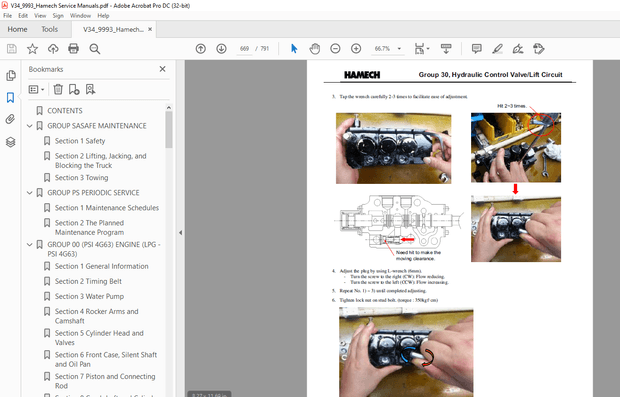Close the V34_9993_Hamech document tab
This screenshot has width=620, height=397.
tap(150, 29)
